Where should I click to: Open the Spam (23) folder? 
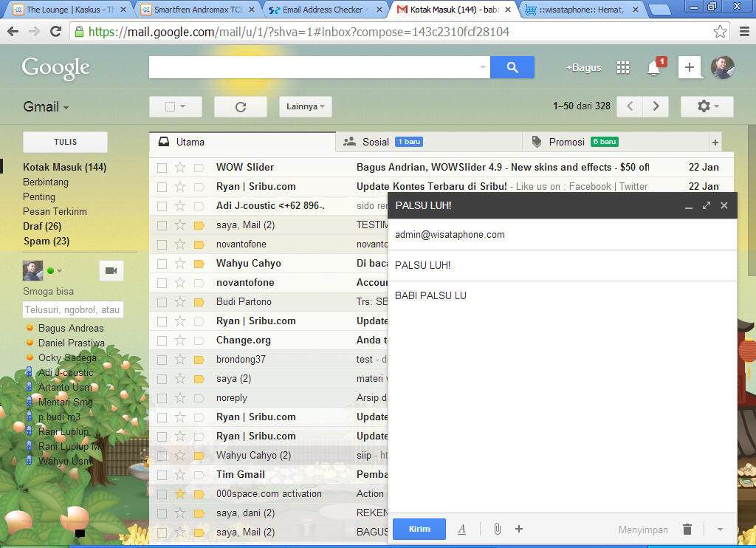coord(46,241)
